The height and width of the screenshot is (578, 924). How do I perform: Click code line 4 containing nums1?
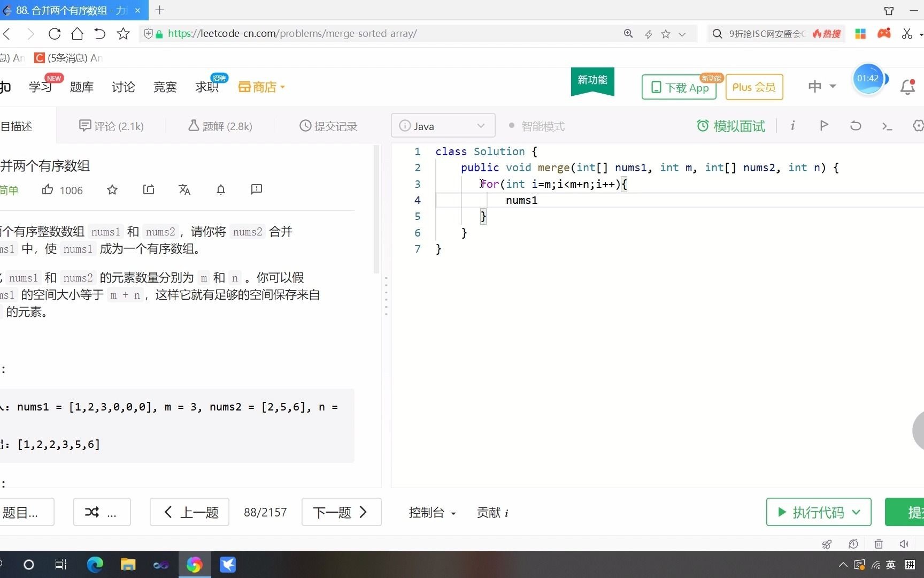pyautogui.click(x=679, y=200)
